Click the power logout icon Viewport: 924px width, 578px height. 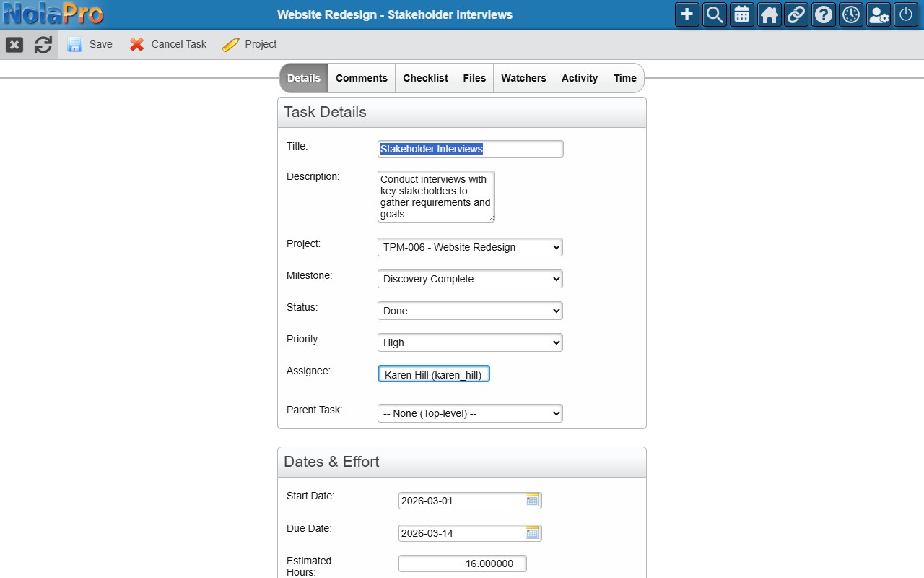(x=906, y=14)
